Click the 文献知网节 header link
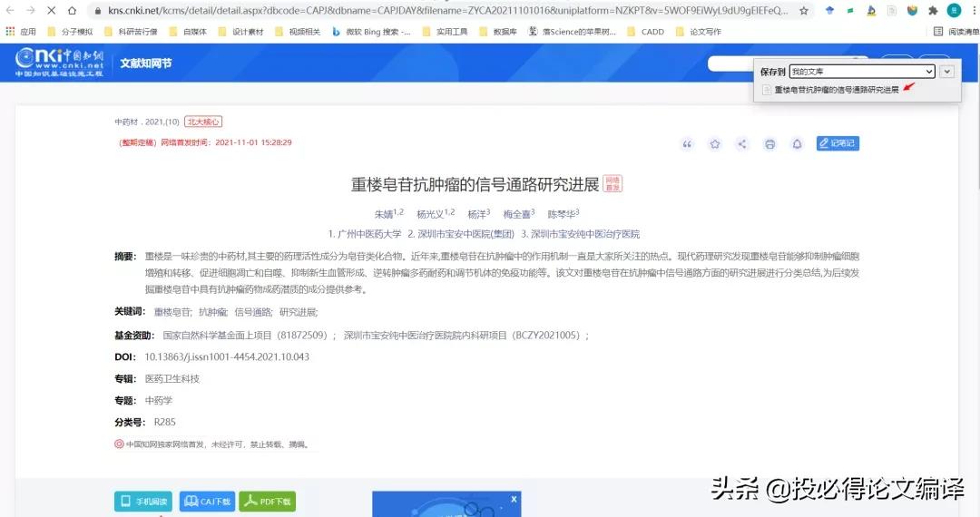Image resolution: width=980 pixels, height=517 pixels. [145, 63]
